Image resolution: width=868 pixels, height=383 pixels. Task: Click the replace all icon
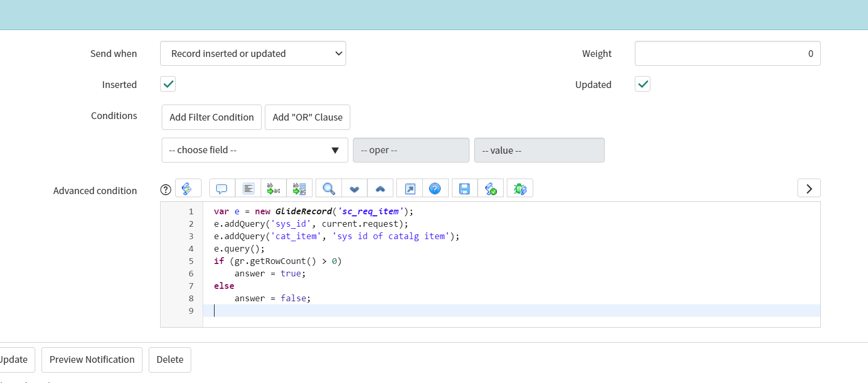click(300, 189)
